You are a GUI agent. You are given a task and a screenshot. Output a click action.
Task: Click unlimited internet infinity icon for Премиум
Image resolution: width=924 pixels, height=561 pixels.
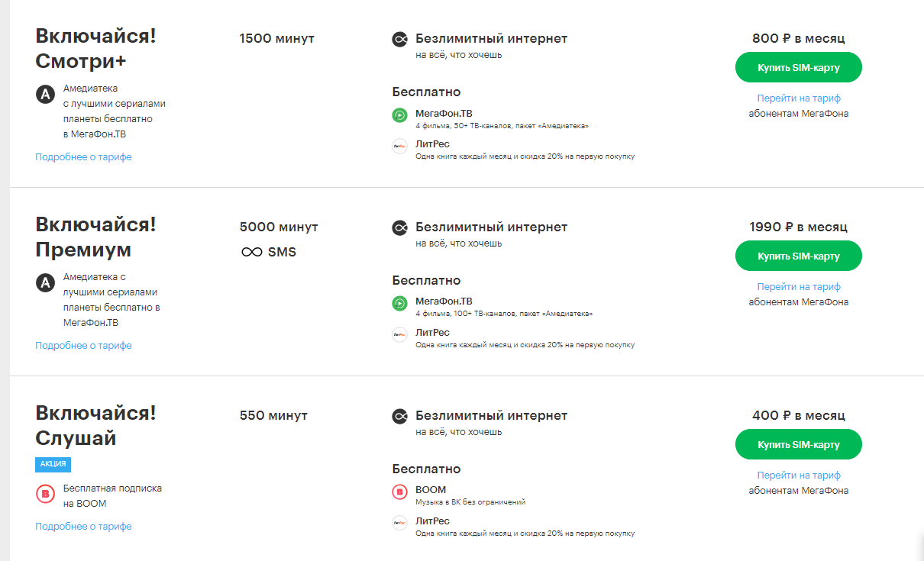(x=400, y=227)
